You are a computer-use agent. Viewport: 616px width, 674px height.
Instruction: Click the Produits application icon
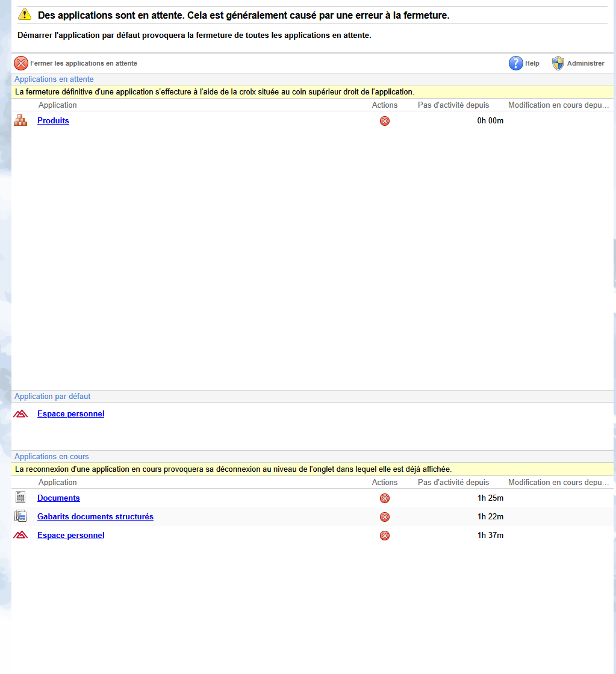point(20,120)
